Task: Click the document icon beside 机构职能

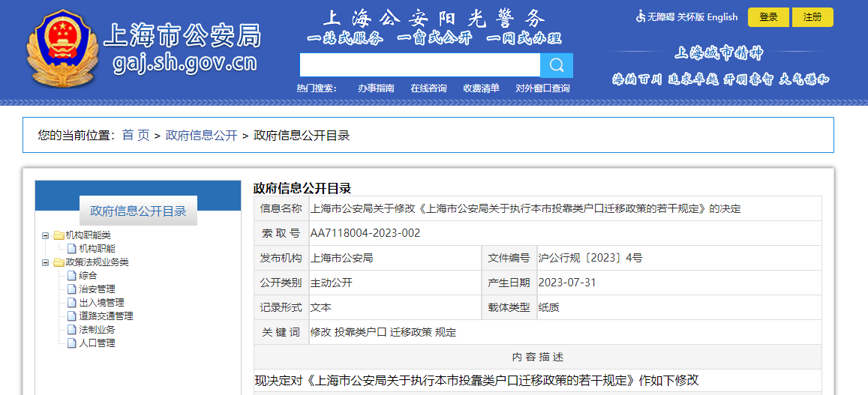Action: click(x=72, y=249)
